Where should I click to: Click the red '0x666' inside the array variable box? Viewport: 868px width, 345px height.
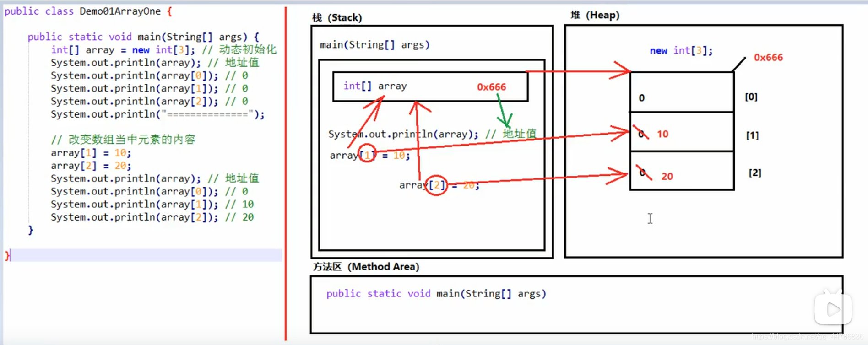[x=491, y=87]
